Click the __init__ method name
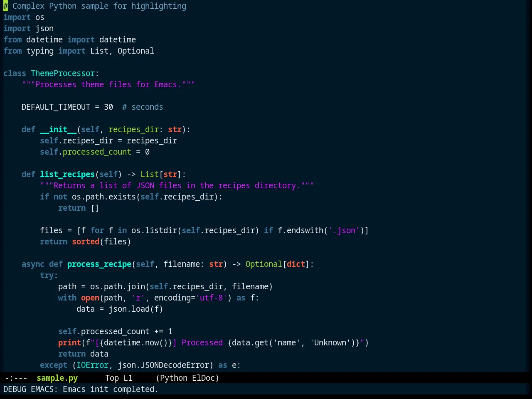Viewport: 532px width, 399px height. (x=58, y=129)
